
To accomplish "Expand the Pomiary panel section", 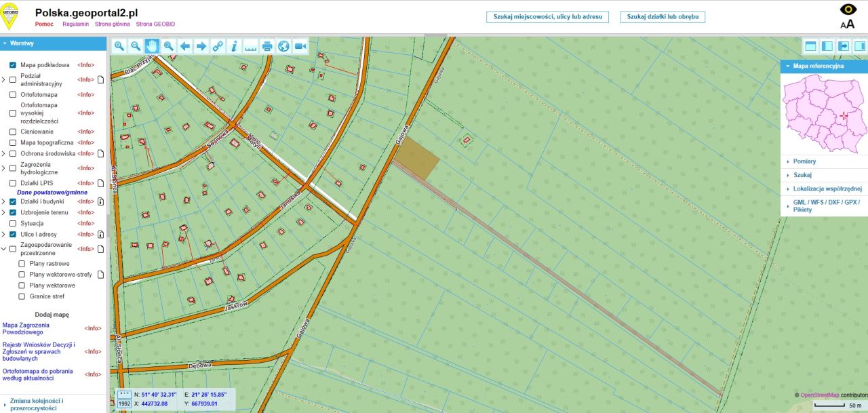I will click(804, 161).
